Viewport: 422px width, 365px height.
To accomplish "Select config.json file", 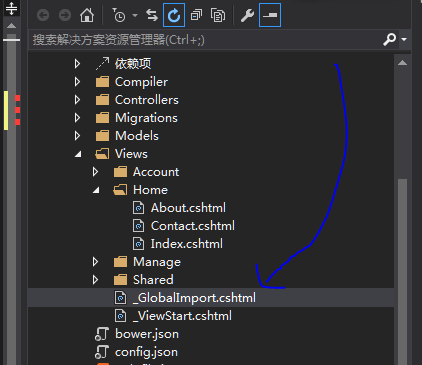I will [x=146, y=352].
